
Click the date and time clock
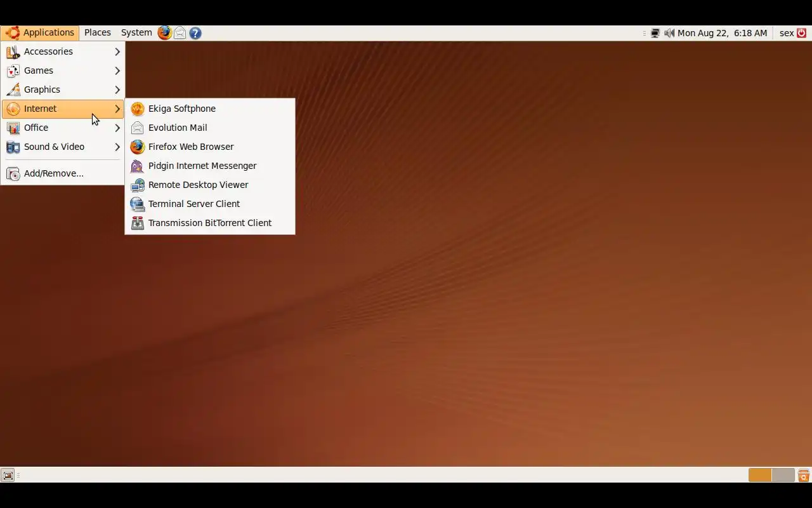(722, 33)
